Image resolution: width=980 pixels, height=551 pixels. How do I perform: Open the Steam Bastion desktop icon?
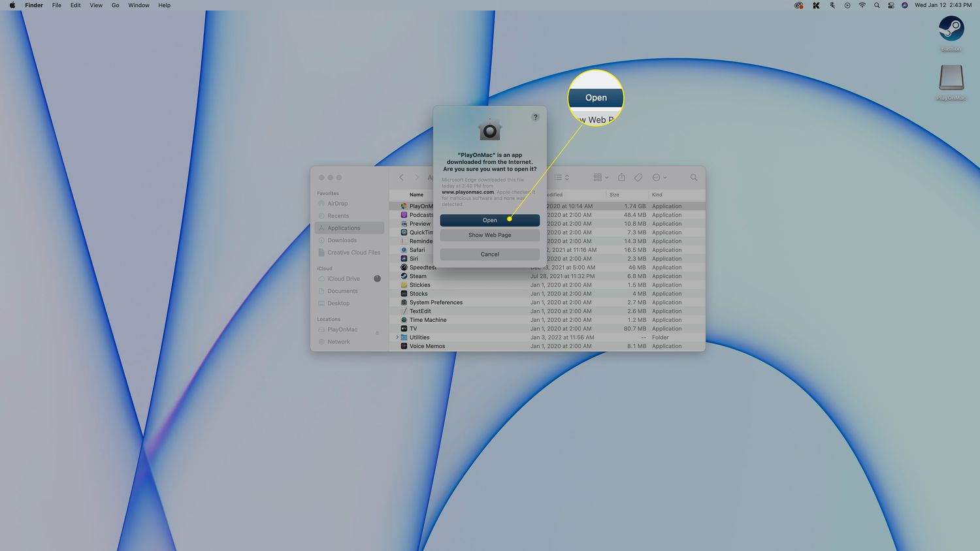pyautogui.click(x=951, y=30)
